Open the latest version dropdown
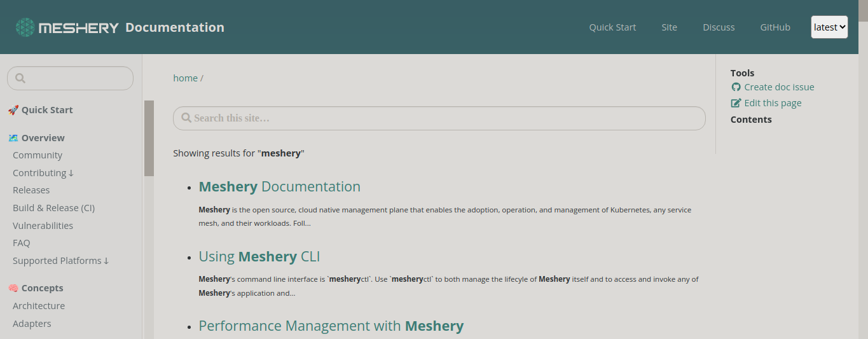 [x=829, y=27]
